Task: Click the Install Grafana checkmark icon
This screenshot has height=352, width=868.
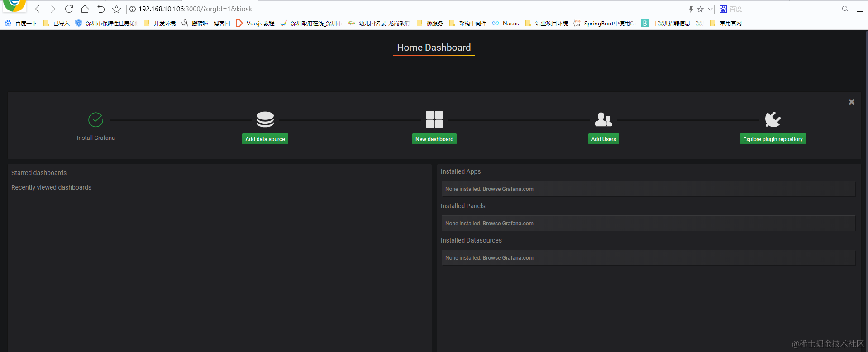Action: click(96, 120)
